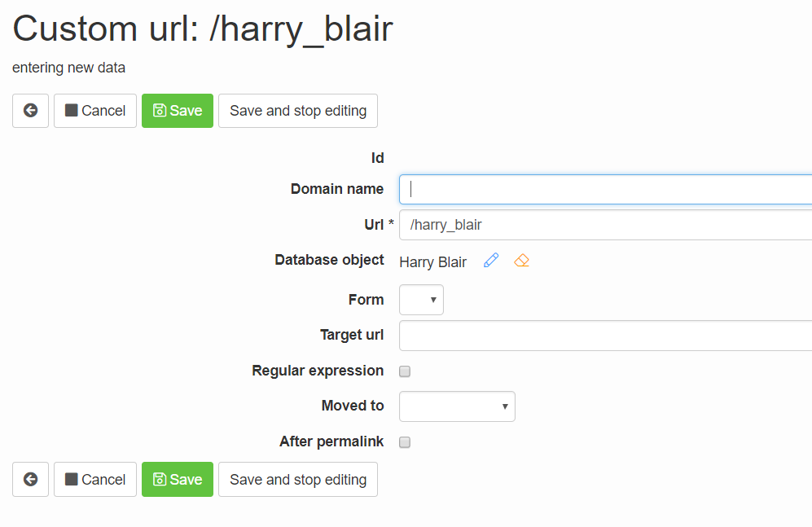Viewport: 812px width, 527px height.
Task: Click the Form dropdown arrow
Action: 432,299
